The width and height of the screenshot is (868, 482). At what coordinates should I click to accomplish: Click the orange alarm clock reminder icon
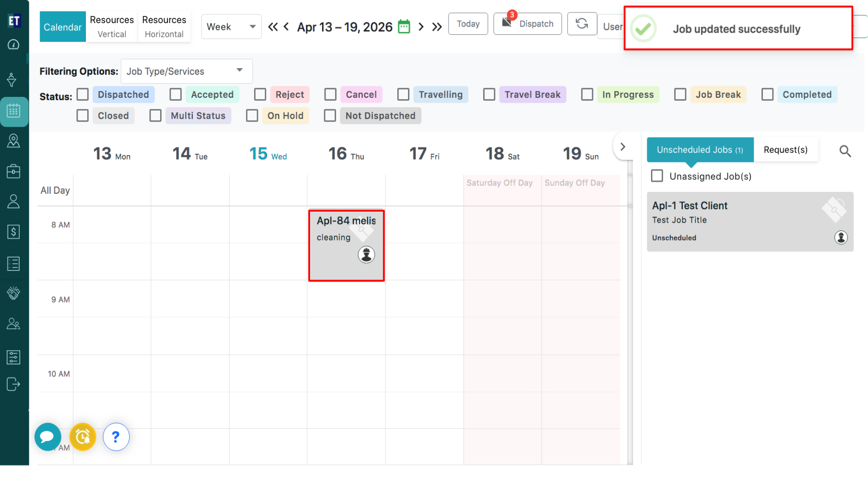[x=82, y=437]
